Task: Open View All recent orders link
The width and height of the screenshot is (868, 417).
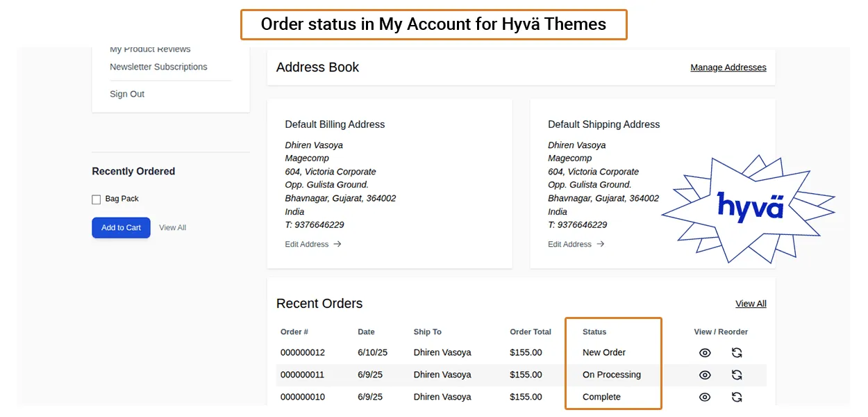Action: click(751, 304)
